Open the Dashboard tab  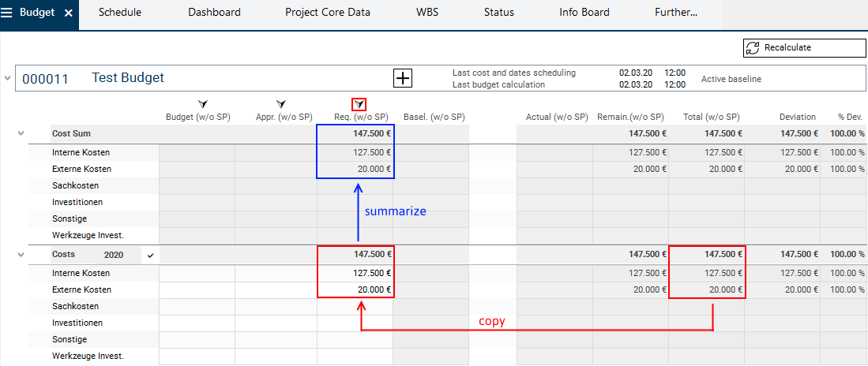[x=214, y=13]
